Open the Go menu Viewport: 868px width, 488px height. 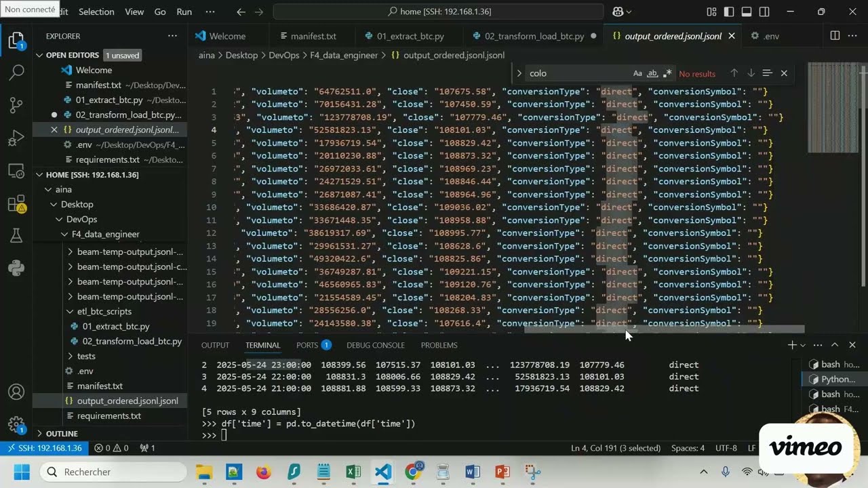(160, 12)
